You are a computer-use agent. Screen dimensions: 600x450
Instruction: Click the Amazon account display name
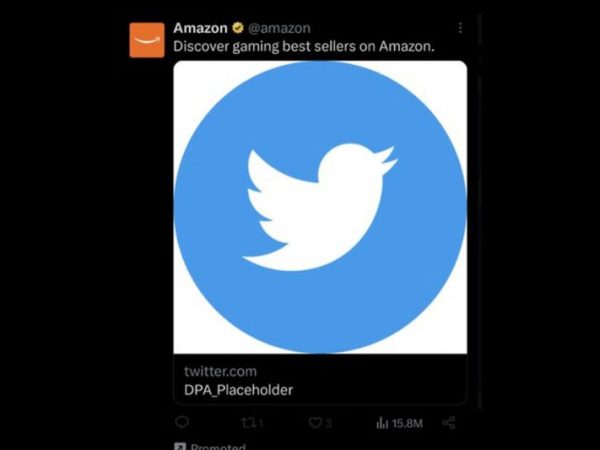(x=200, y=28)
